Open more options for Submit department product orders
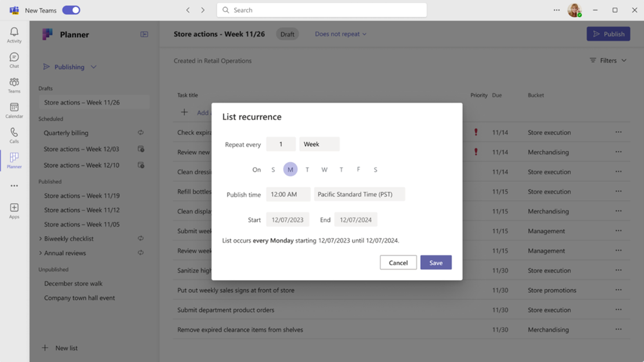 (618, 309)
